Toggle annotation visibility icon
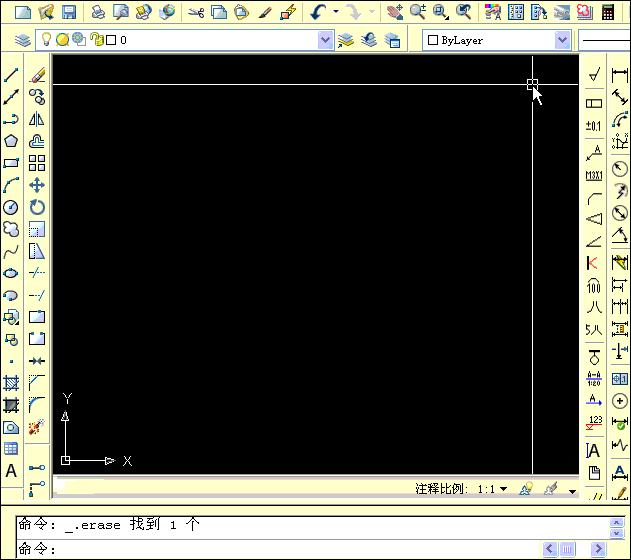The width and height of the screenshot is (631, 560). [526, 489]
